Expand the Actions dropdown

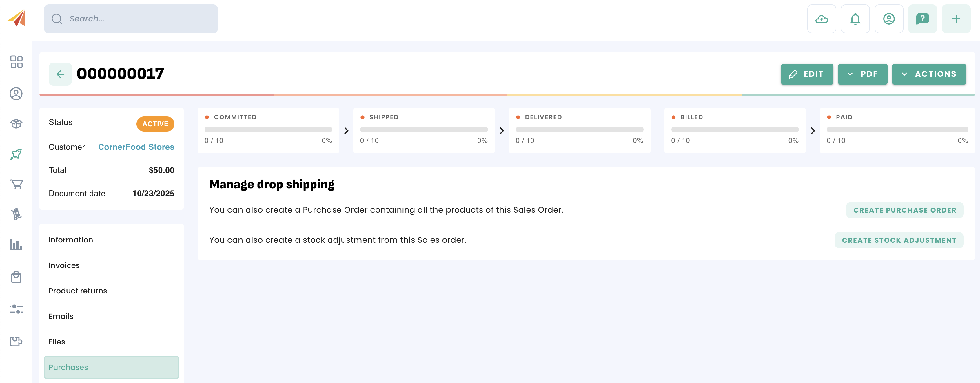point(928,74)
